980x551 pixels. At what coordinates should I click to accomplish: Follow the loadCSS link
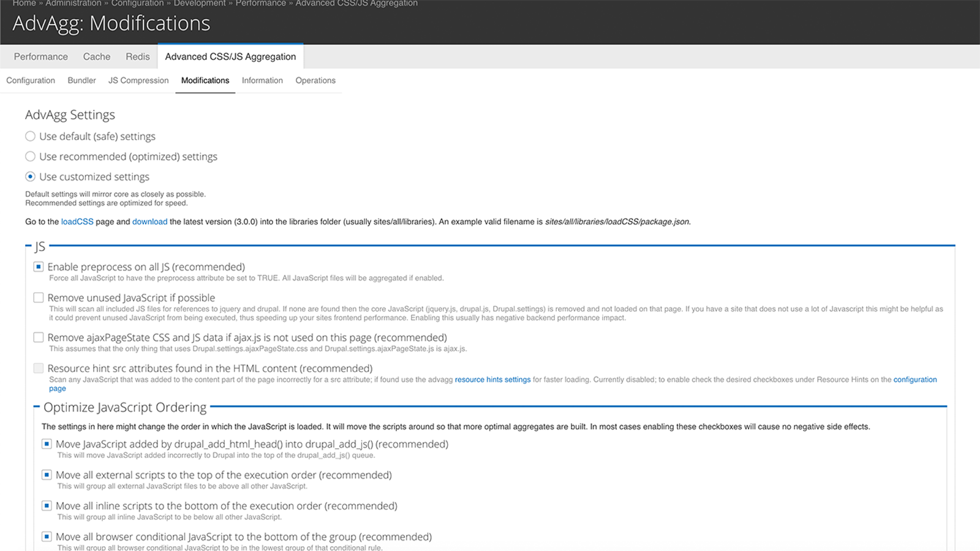77,222
